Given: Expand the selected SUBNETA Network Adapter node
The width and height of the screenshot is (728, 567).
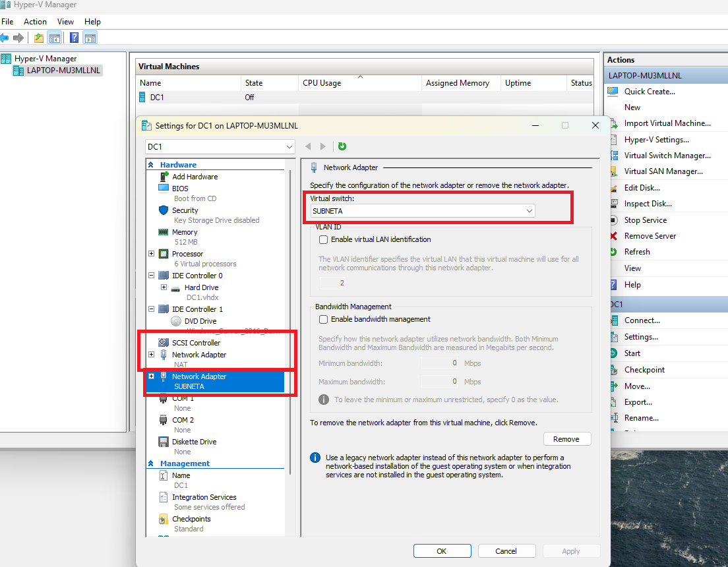Looking at the screenshot, I should coord(152,376).
